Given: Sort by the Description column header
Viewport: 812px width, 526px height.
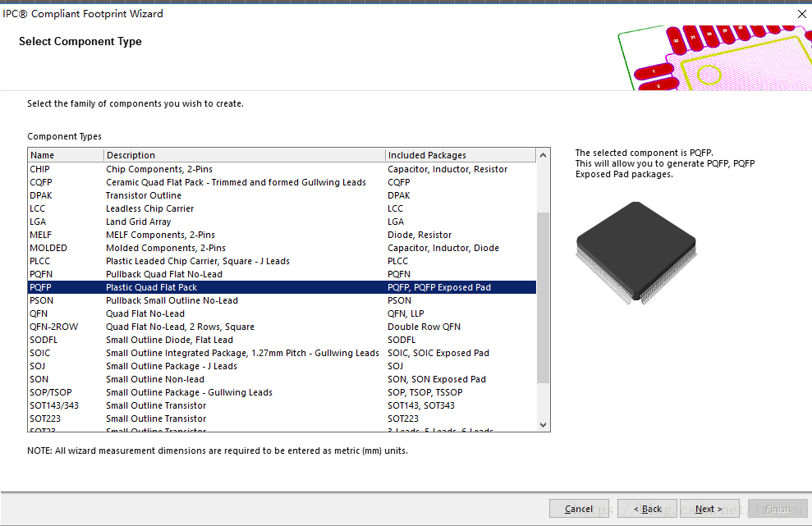Looking at the screenshot, I should (244, 155).
